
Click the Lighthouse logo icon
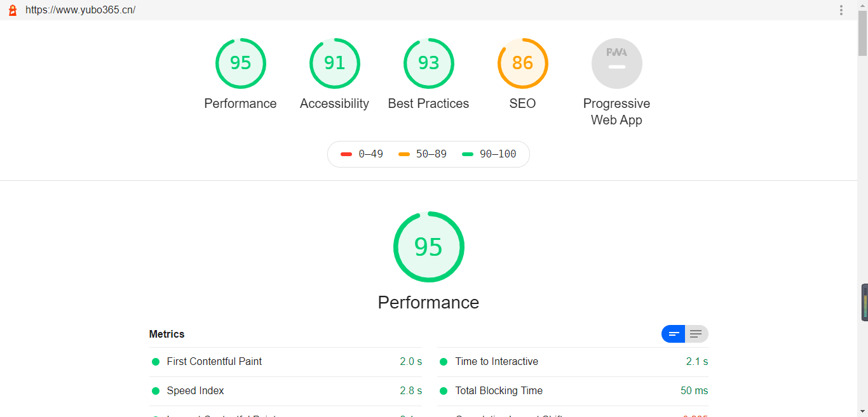13,10
